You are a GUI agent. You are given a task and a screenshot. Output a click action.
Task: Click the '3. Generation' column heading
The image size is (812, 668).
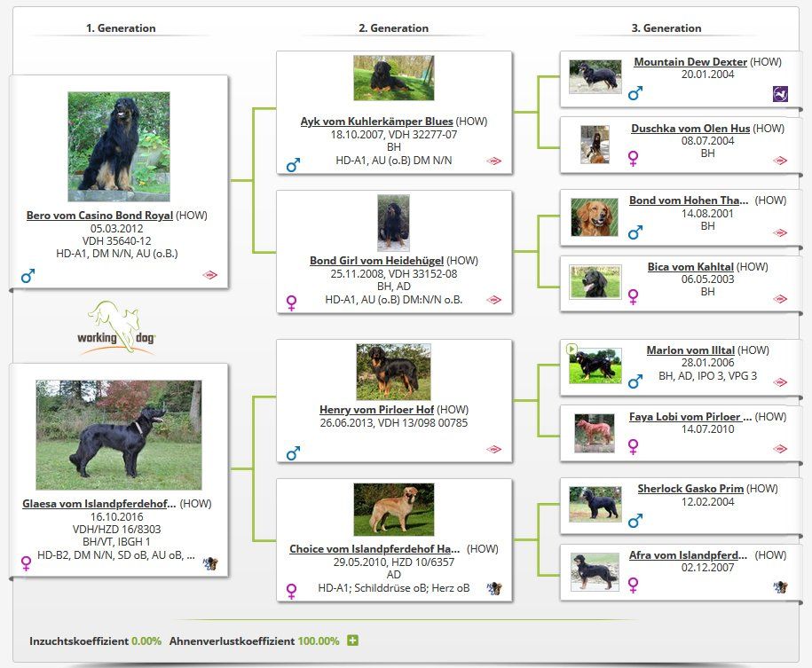[x=666, y=28]
